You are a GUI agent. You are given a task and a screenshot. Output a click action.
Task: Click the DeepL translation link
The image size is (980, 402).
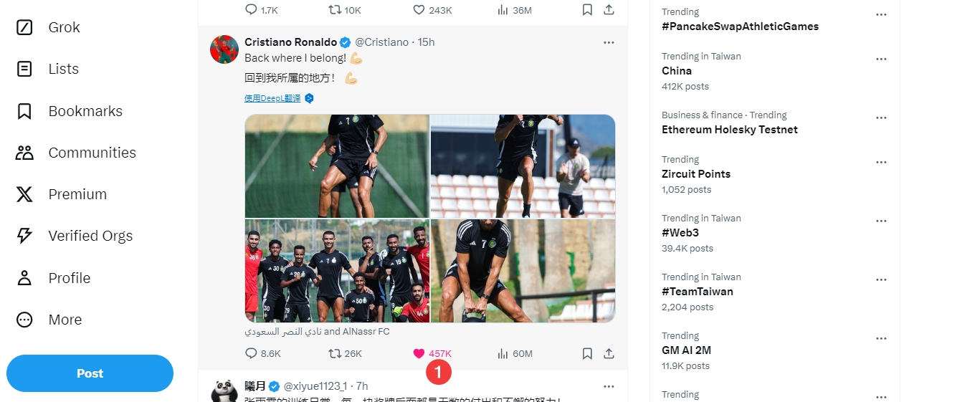point(272,98)
